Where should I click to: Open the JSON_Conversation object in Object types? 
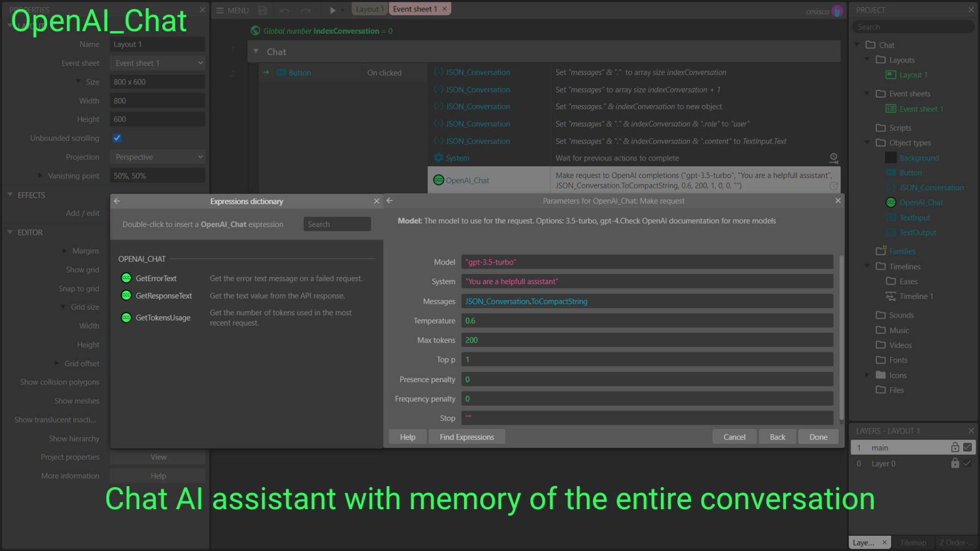point(932,187)
